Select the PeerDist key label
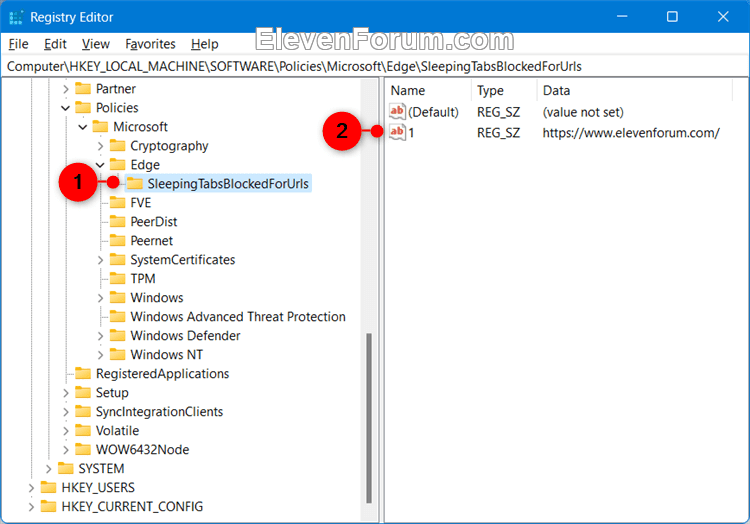750x524 pixels. pos(154,222)
